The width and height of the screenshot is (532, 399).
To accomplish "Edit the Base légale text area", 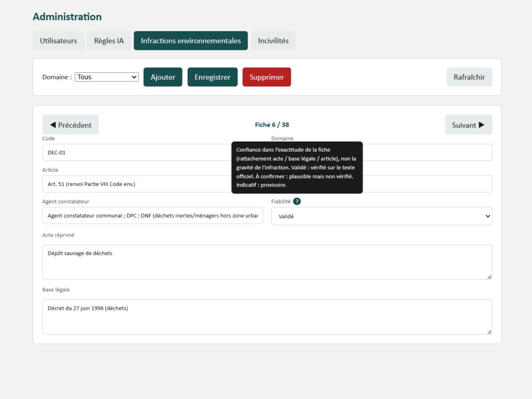I will 267,317.
